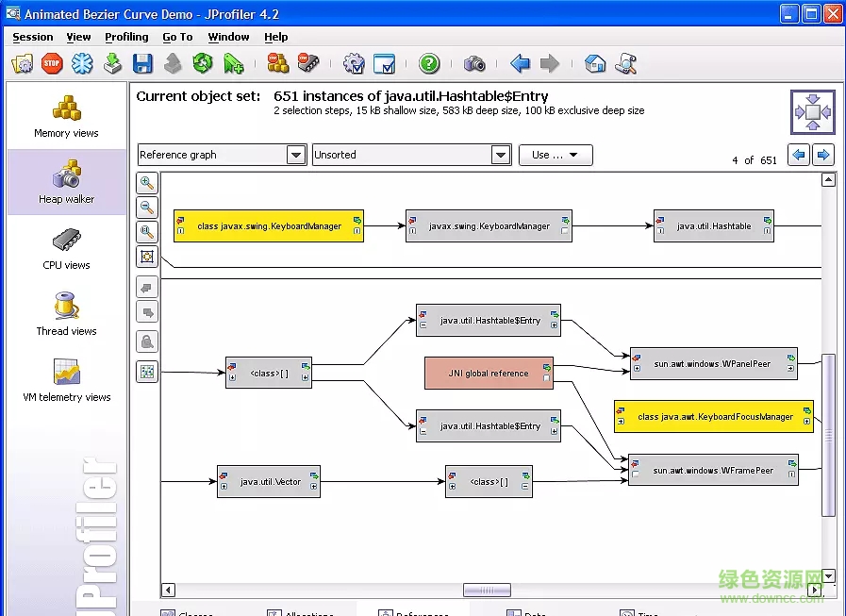Click the Use ... button
Image resolution: width=846 pixels, height=616 pixels.
[556, 155]
